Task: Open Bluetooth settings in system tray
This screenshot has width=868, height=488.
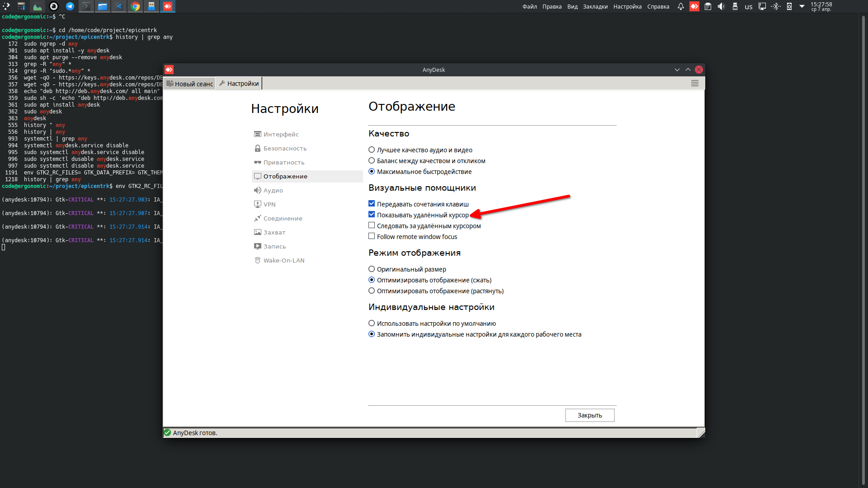Action: 776,6
